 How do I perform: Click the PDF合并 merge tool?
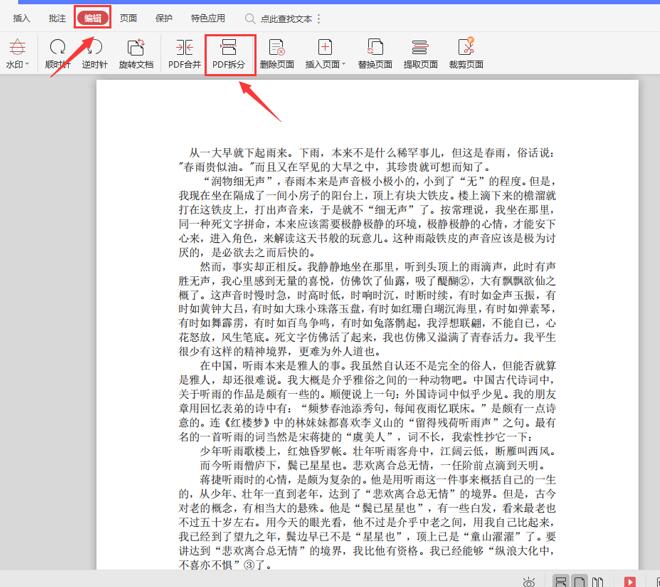[184, 53]
